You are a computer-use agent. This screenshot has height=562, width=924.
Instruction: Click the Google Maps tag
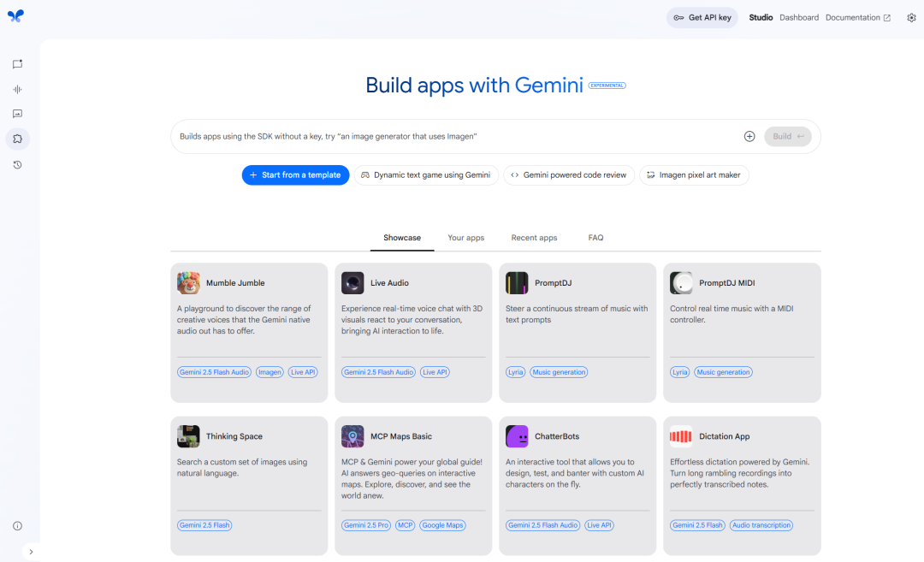(442, 525)
